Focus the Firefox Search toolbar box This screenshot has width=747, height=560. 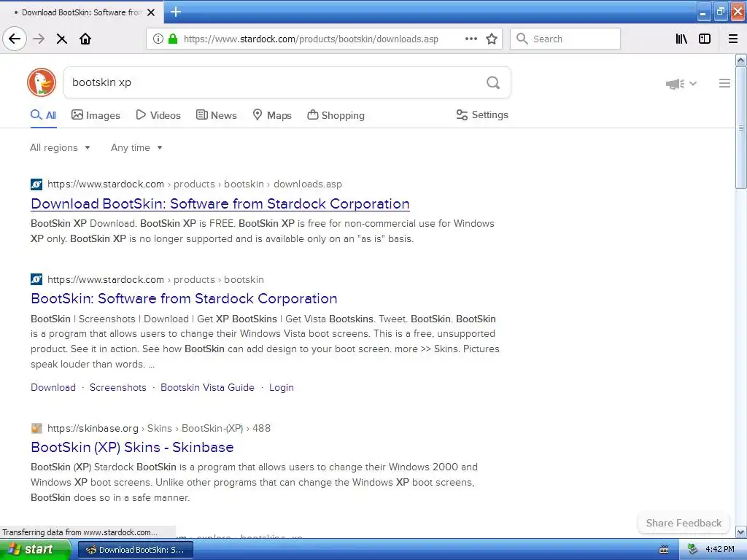pos(565,39)
